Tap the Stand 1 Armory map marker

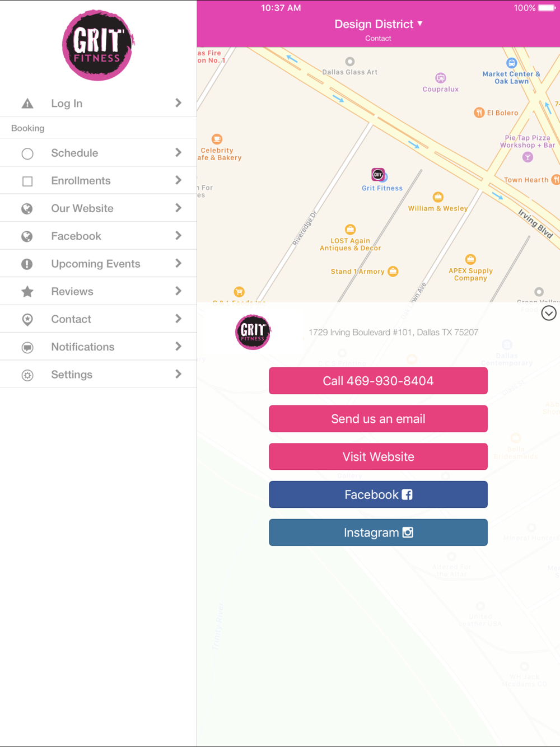[393, 272]
